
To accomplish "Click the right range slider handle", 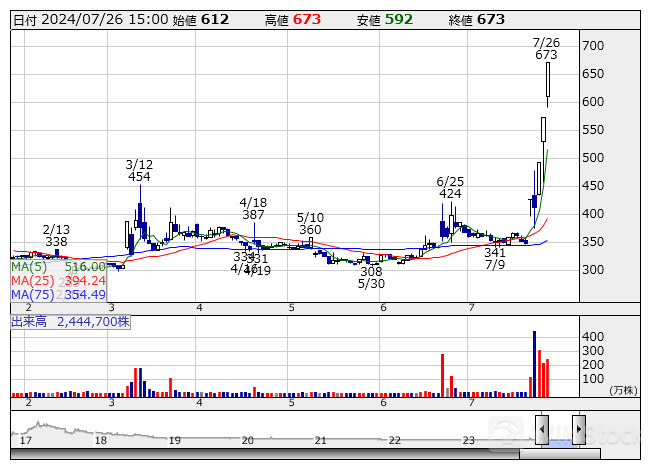I will click(578, 430).
